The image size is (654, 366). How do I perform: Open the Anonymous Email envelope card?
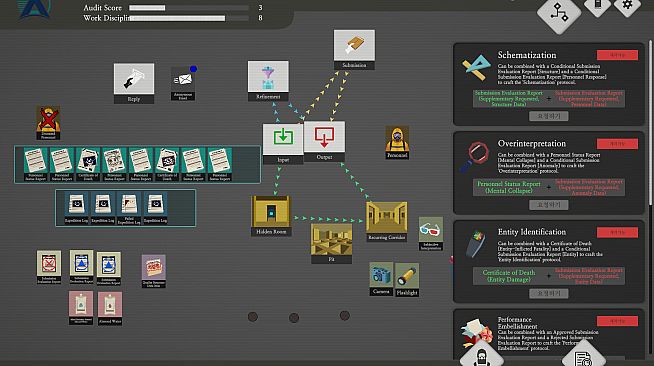tap(183, 83)
